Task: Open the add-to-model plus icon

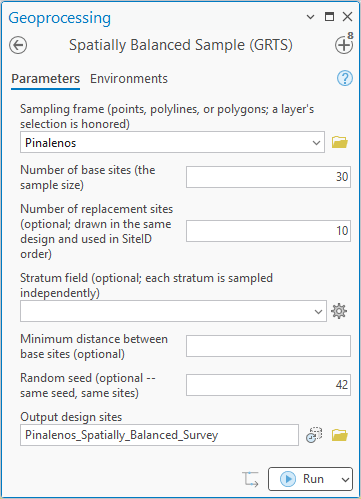Action: 344,45
